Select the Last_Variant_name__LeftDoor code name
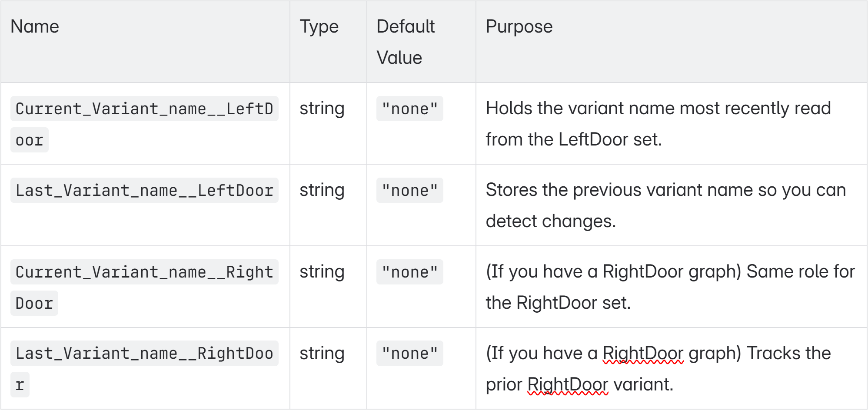 click(144, 191)
